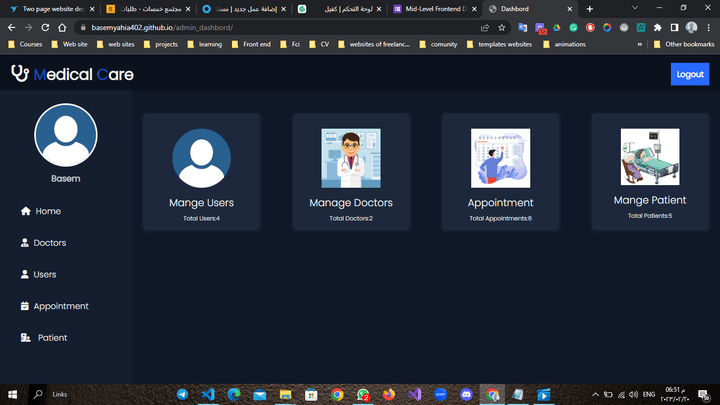The width and height of the screenshot is (720, 405).
Task: Click the Appointment calendar icon in sidebar
Action: tap(25, 306)
